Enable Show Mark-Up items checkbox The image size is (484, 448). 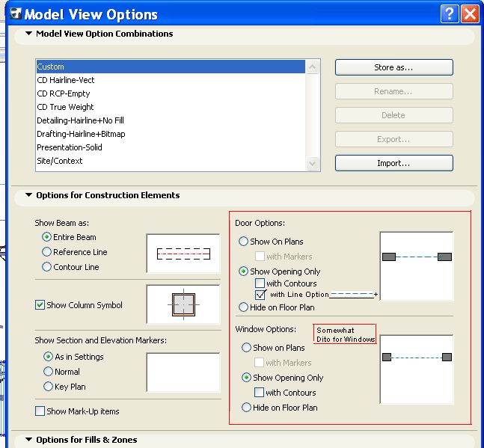40,411
